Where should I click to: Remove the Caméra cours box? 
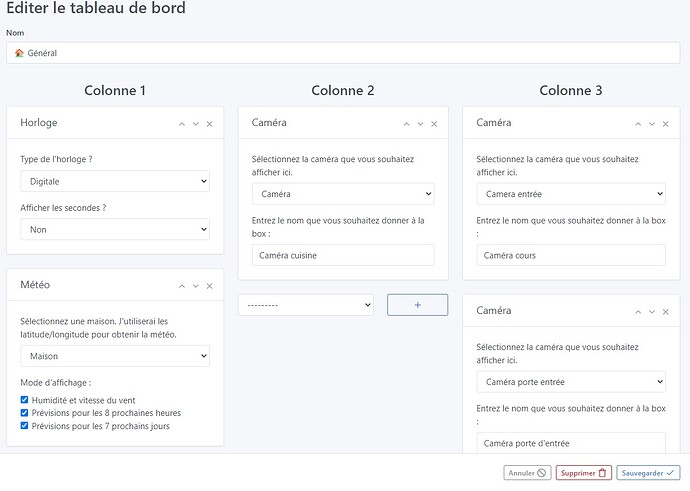(x=665, y=124)
